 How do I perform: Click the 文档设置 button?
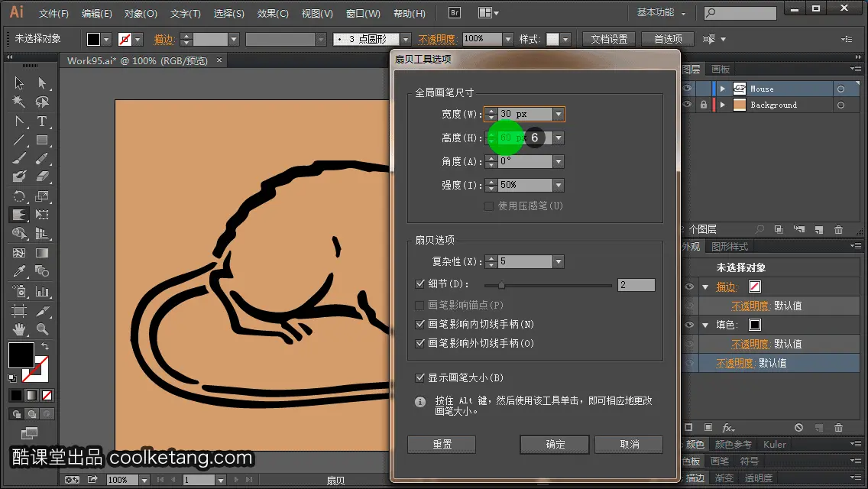[609, 39]
